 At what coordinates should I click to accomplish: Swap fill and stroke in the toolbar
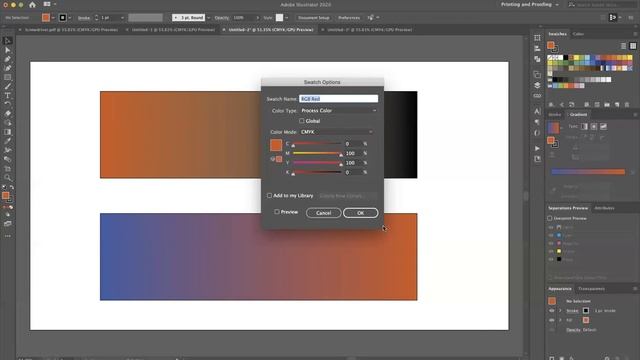[x=12, y=187]
